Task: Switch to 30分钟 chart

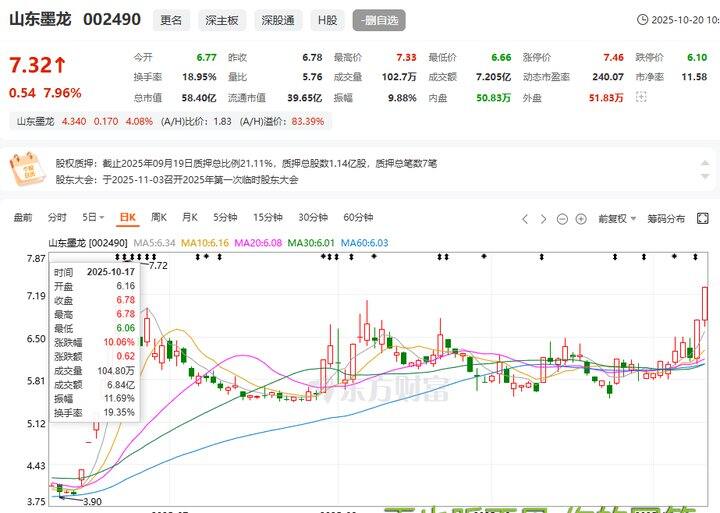Action: click(x=313, y=217)
